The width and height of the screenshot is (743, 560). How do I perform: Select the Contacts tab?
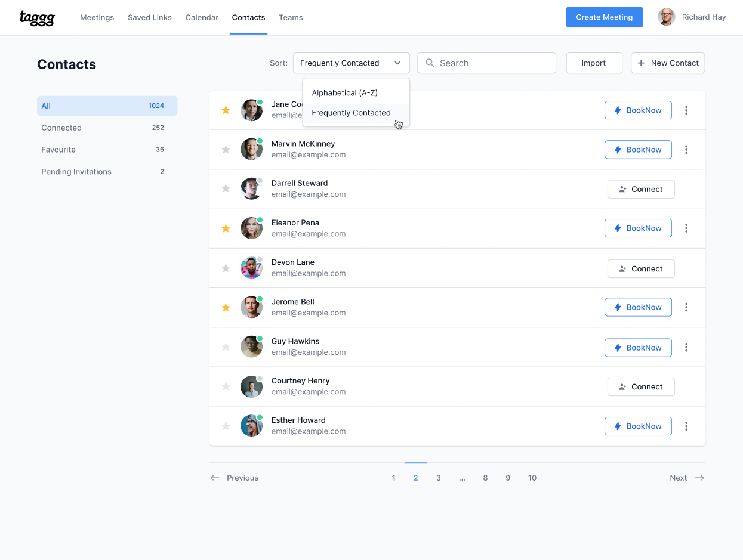(x=248, y=18)
